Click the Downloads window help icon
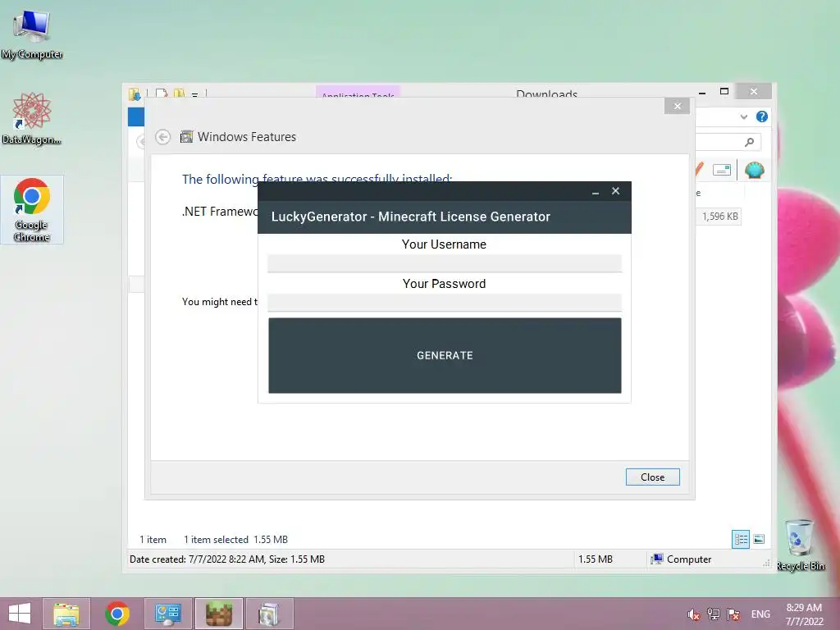The height and width of the screenshot is (630, 840). 762,116
